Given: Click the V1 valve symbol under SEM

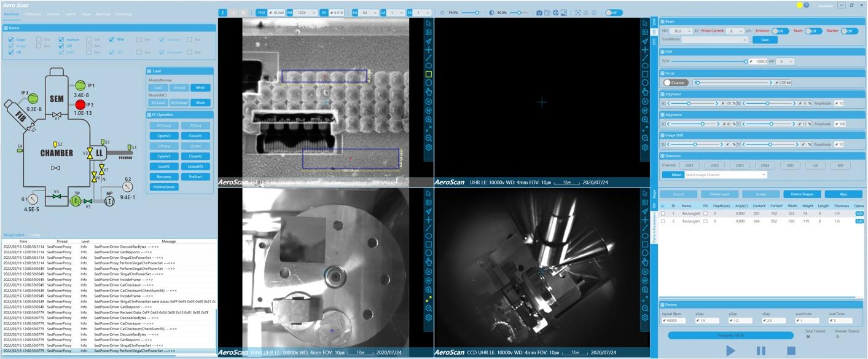Looking at the screenshot, I should [x=57, y=116].
